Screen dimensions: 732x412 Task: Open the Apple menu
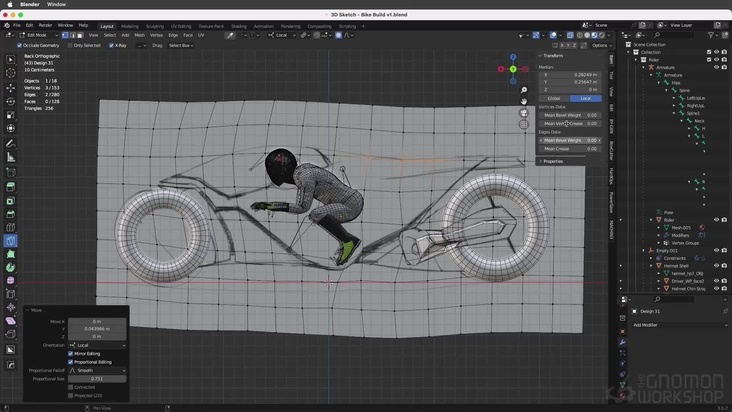point(10,4)
